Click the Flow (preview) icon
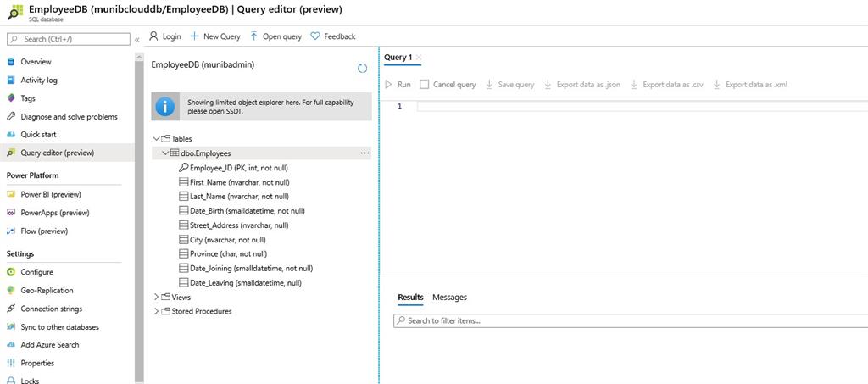This screenshot has height=384, width=868. [10, 231]
